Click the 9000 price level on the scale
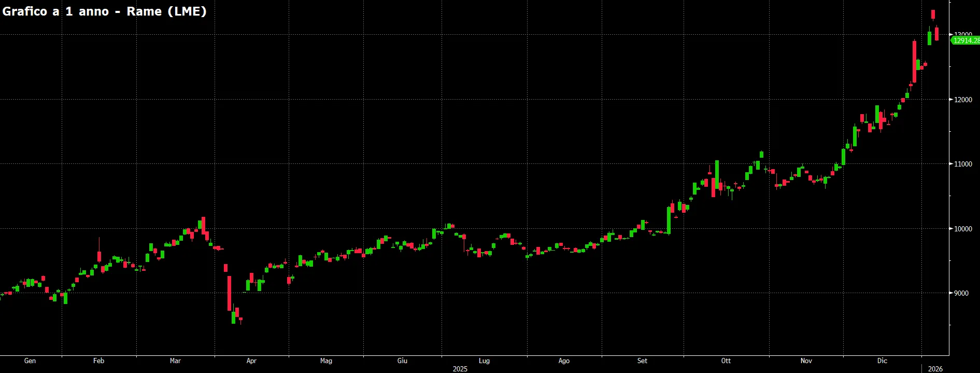 (961, 293)
